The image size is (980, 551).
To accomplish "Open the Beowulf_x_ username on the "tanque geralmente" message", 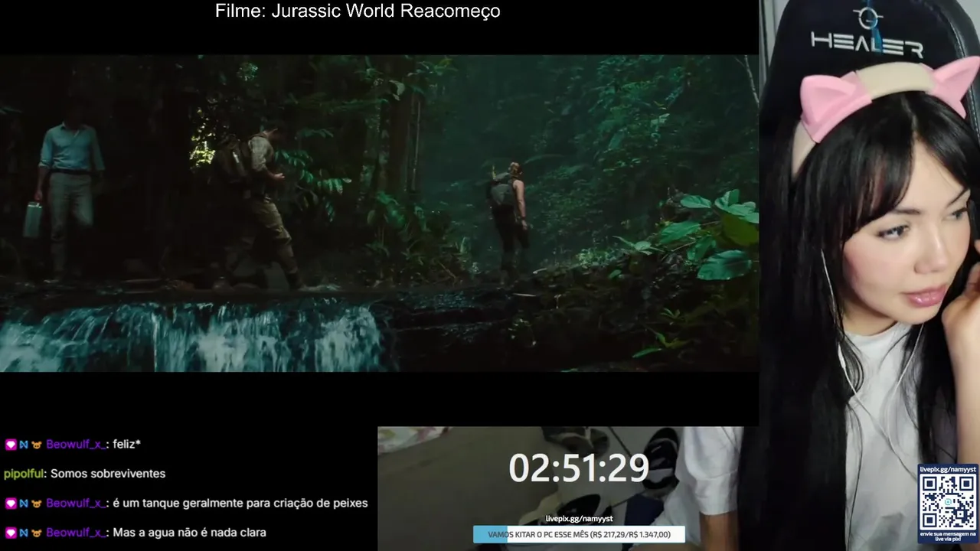I will pyautogui.click(x=76, y=503).
